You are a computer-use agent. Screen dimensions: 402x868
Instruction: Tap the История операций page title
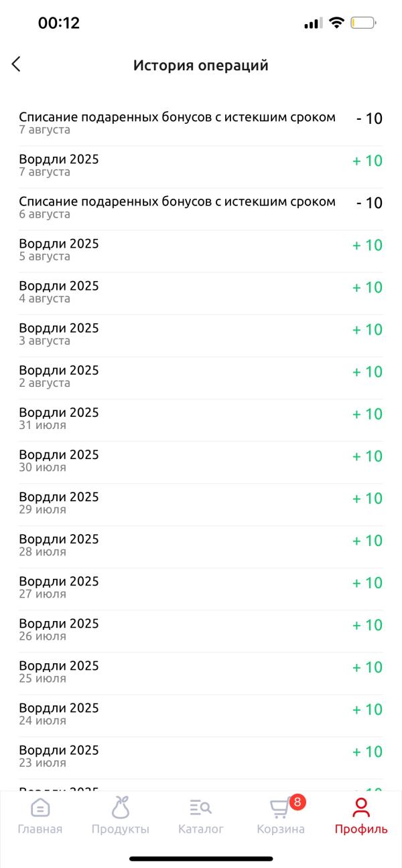tap(201, 65)
